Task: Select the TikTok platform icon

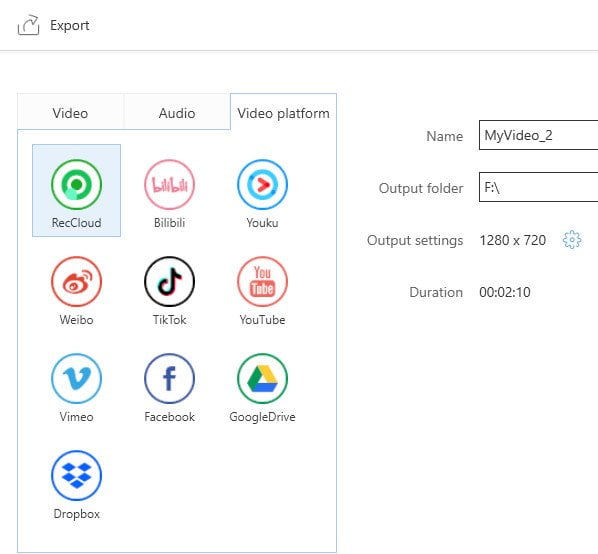Action: pyautogui.click(x=169, y=281)
